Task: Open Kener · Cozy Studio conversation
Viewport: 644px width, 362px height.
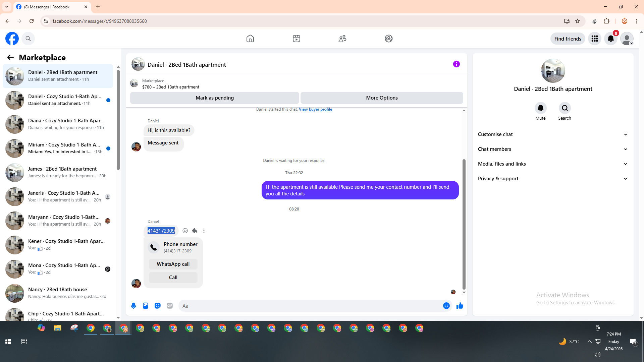Action: pyautogui.click(x=58, y=245)
